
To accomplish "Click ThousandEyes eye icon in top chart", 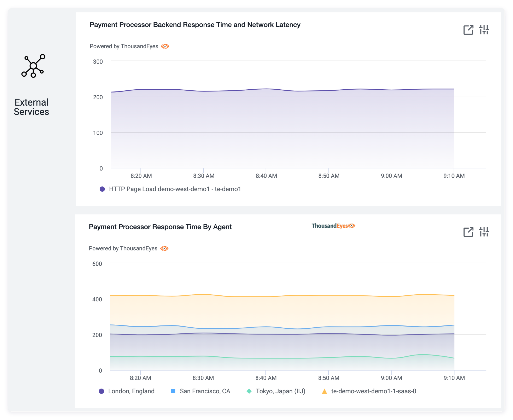I will [x=165, y=46].
